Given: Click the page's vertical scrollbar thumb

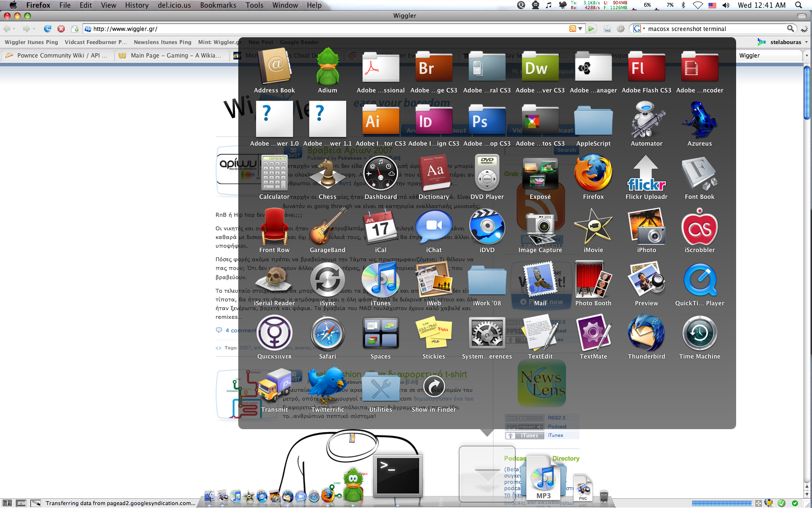Looking at the screenshot, I should 806,92.
